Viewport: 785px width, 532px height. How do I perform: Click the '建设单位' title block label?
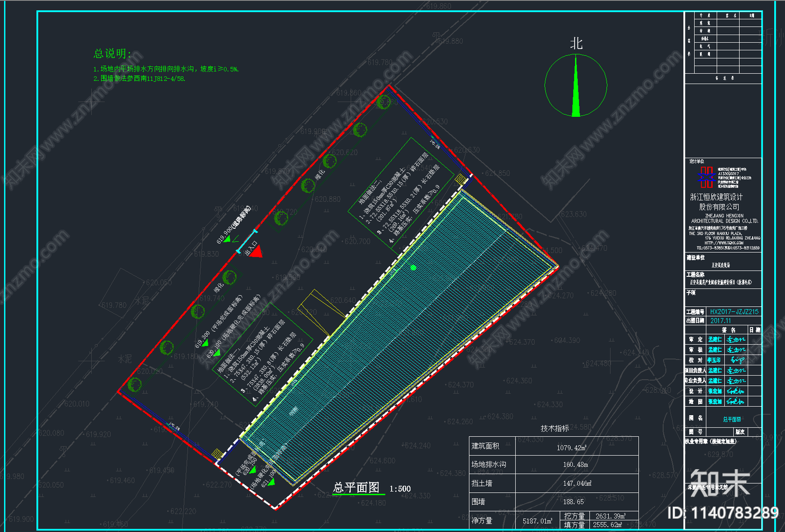click(x=695, y=258)
